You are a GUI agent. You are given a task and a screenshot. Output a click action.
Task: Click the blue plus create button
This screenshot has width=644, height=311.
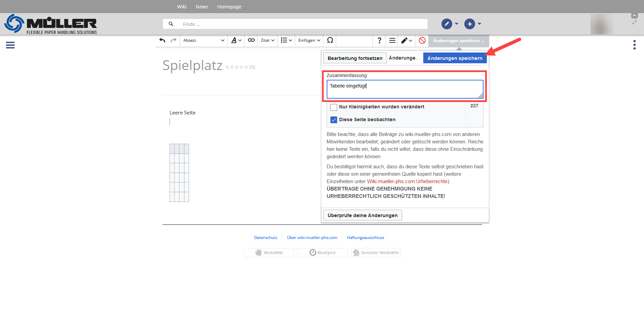[469, 24]
